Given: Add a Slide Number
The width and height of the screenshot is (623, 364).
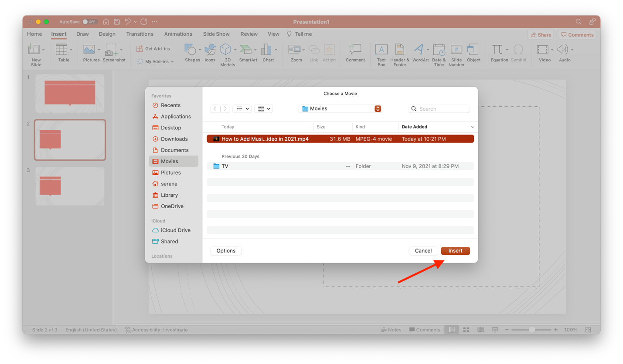Looking at the screenshot, I should coord(456,54).
